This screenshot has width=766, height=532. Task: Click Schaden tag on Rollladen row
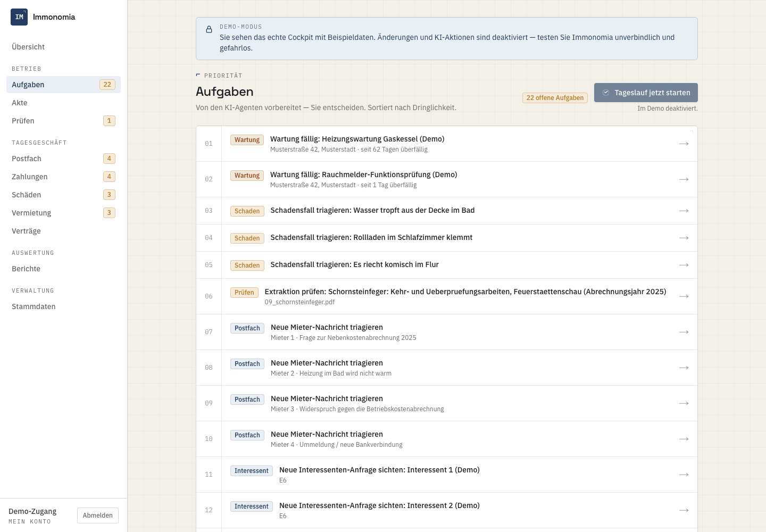coord(247,238)
